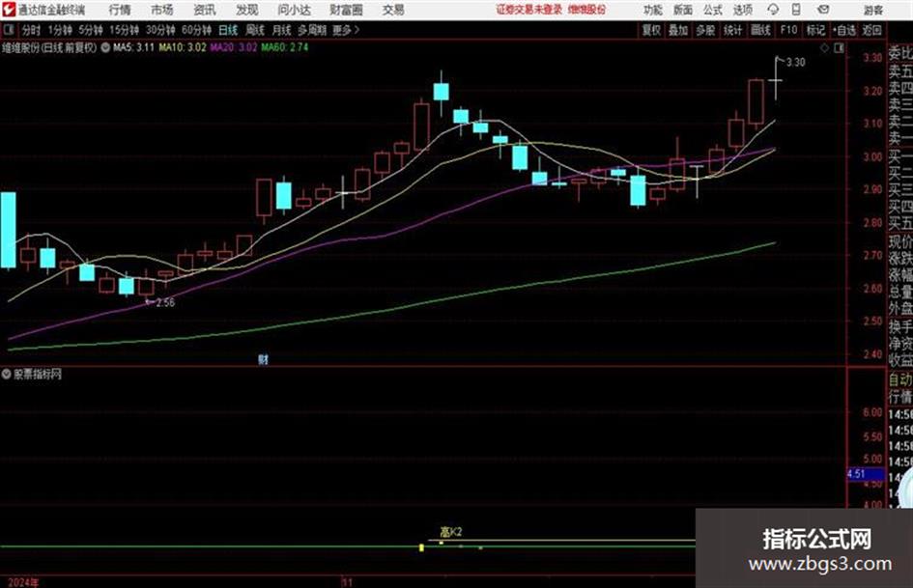Viewport: 913px width, 588px height.
Task: Switch to 多周期 multi-period tab
Action: click(311, 30)
